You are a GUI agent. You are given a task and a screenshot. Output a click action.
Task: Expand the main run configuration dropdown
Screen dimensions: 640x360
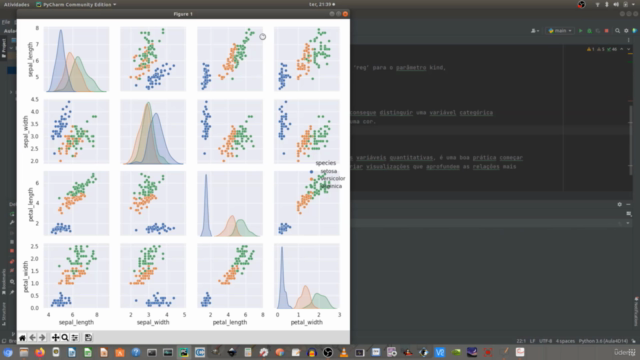560,31
